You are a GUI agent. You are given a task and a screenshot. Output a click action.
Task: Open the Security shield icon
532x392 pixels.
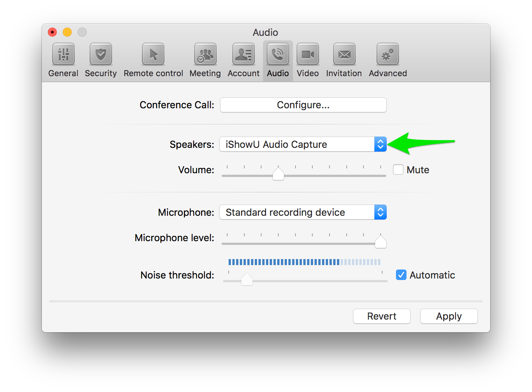pyautogui.click(x=101, y=55)
